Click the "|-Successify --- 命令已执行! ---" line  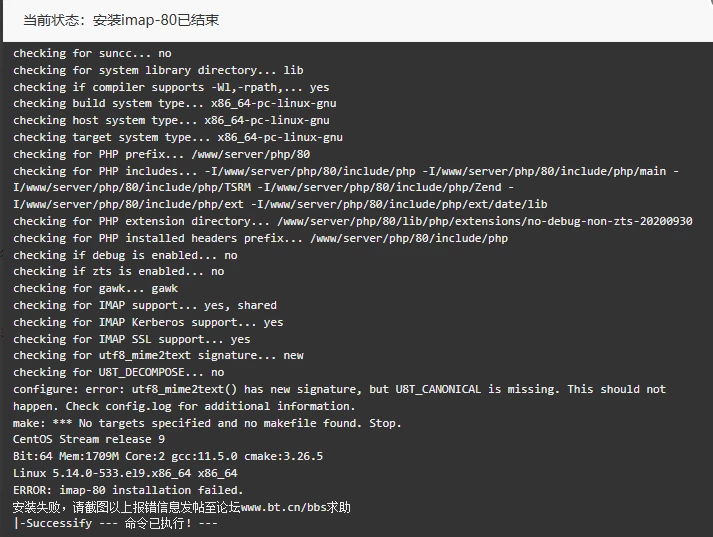pyautogui.click(x=115, y=523)
